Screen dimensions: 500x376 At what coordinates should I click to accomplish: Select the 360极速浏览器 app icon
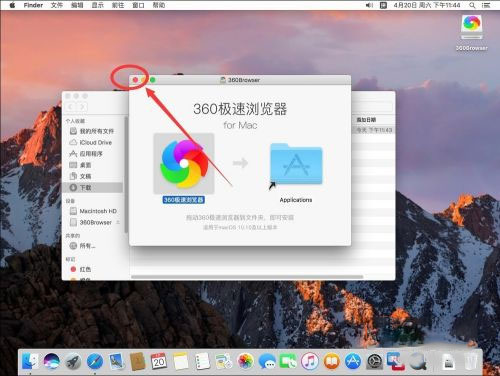coord(184,163)
